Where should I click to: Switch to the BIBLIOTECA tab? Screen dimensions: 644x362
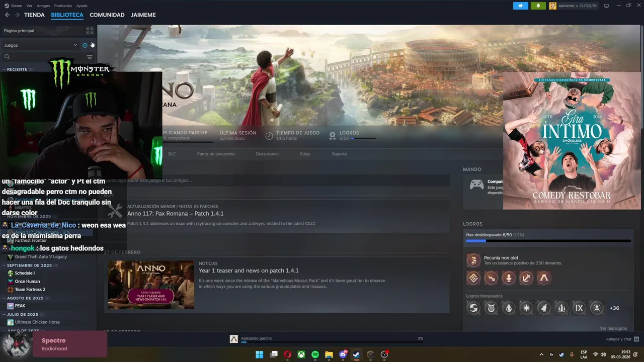coord(67,15)
